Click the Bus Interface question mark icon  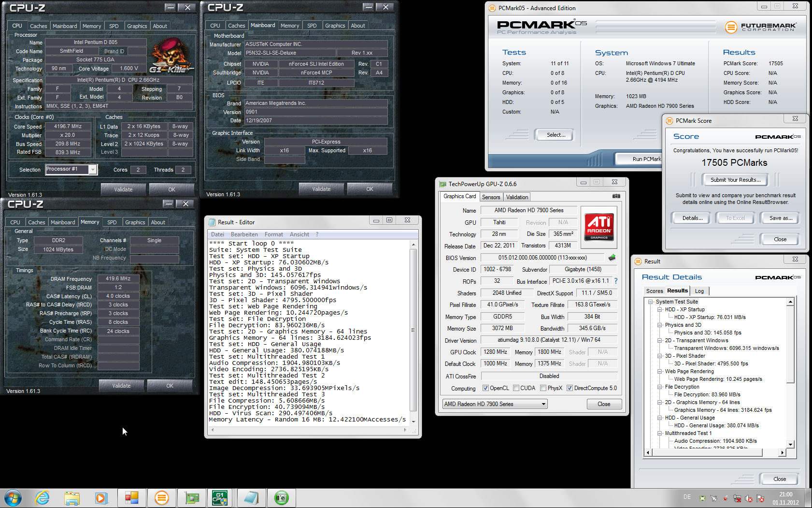tap(616, 281)
